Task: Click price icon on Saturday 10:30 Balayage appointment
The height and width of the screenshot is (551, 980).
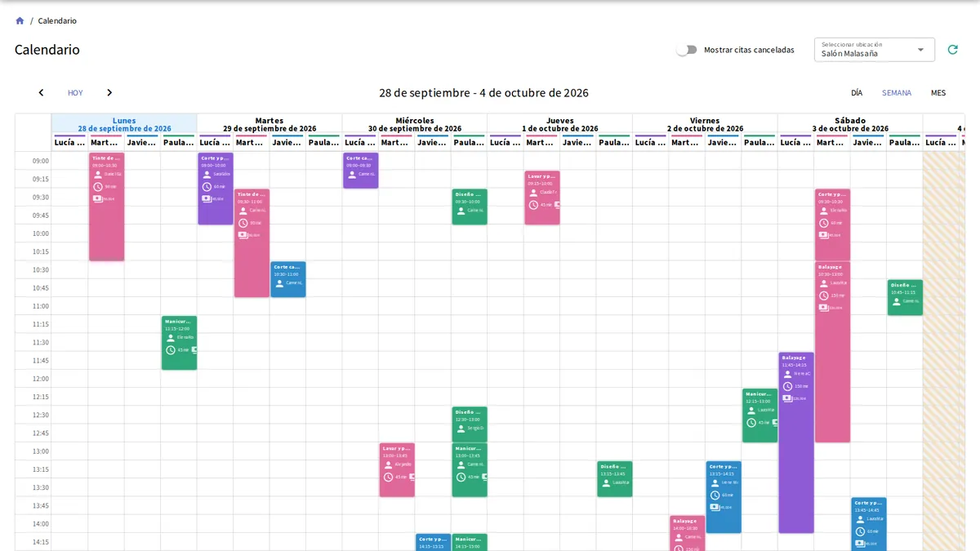Action: pyautogui.click(x=823, y=308)
